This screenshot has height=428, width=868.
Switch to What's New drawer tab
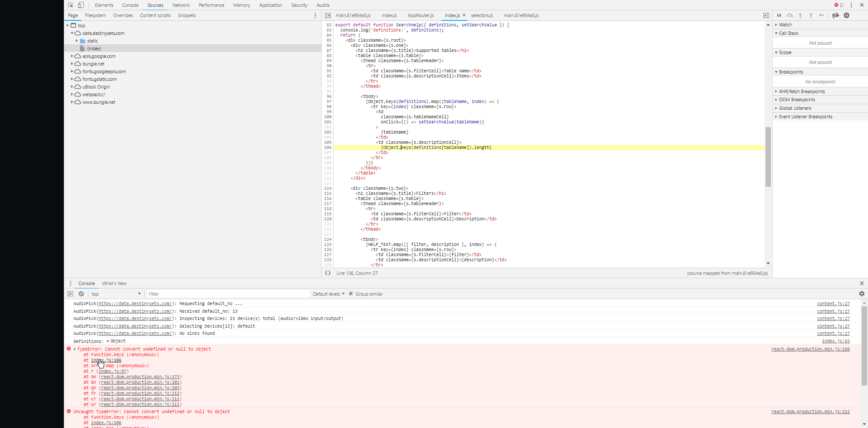[114, 283]
